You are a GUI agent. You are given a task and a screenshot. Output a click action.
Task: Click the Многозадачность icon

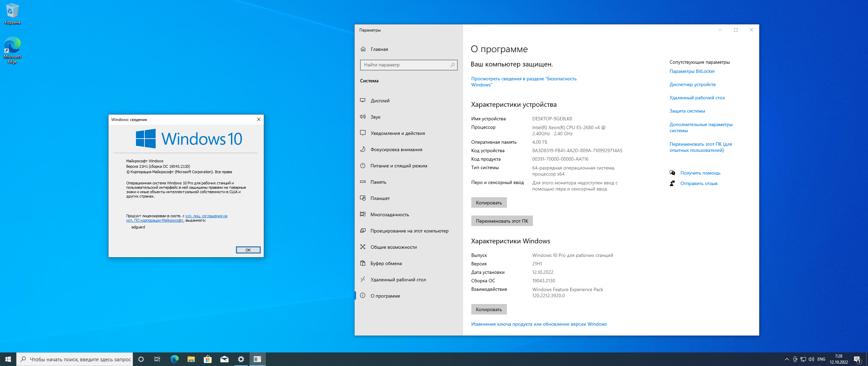363,215
